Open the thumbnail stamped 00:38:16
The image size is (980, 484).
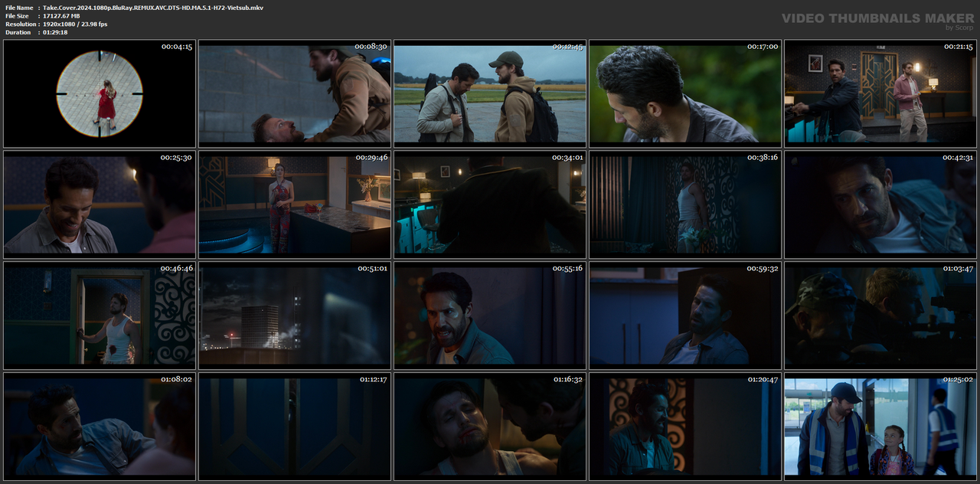pyautogui.click(x=685, y=204)
